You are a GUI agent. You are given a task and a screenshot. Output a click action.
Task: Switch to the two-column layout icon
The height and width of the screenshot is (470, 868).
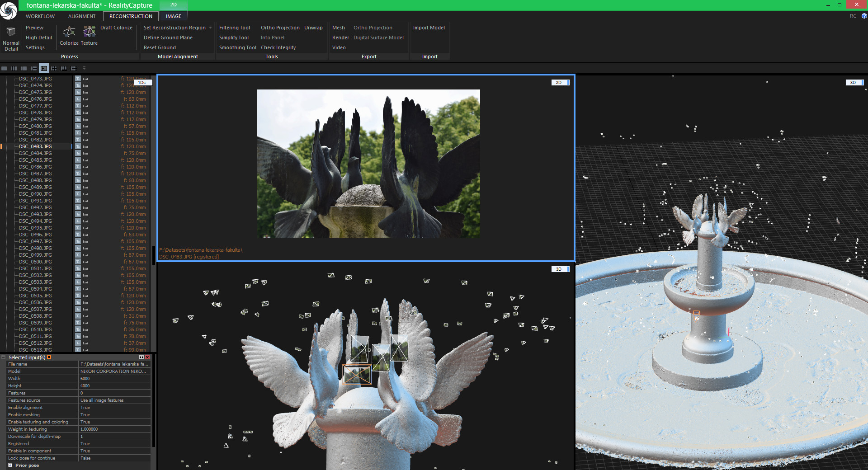coord(24,68)
